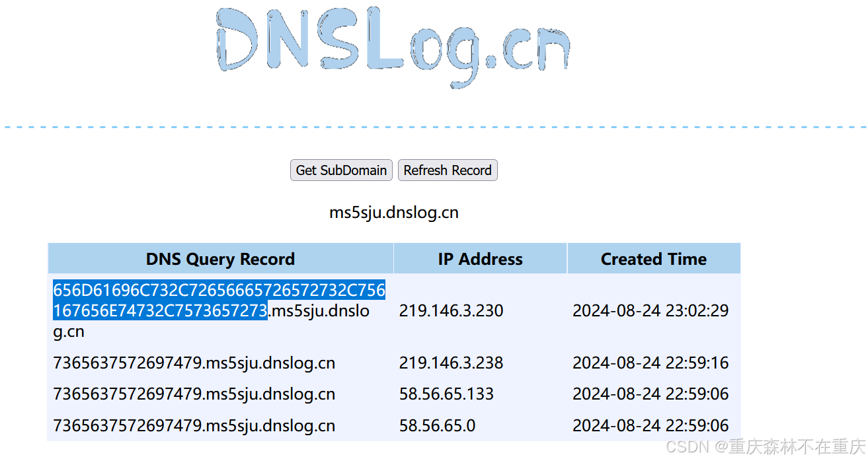Click the DNS Query Record column header

(x=220, y=259)
